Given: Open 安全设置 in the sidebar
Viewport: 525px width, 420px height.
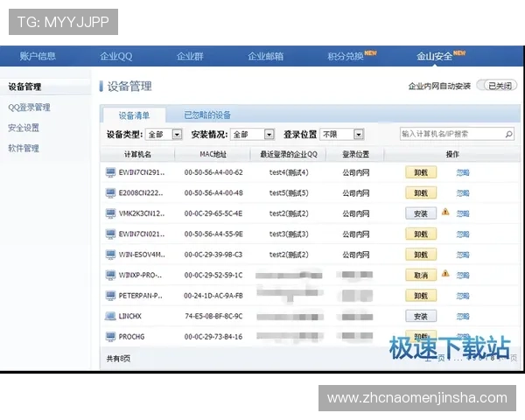Looking at the screenshot, I should pos(24,128).
